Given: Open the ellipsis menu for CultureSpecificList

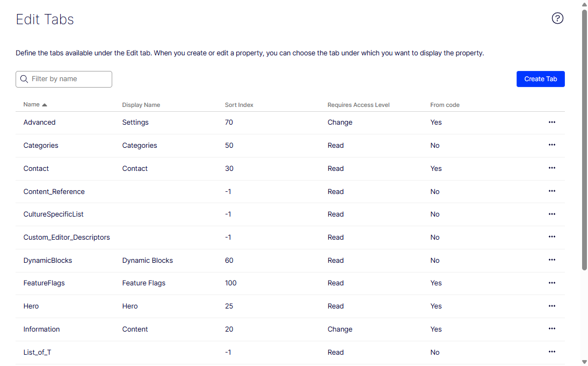Looking at the screenshot, I should [551, 214].
